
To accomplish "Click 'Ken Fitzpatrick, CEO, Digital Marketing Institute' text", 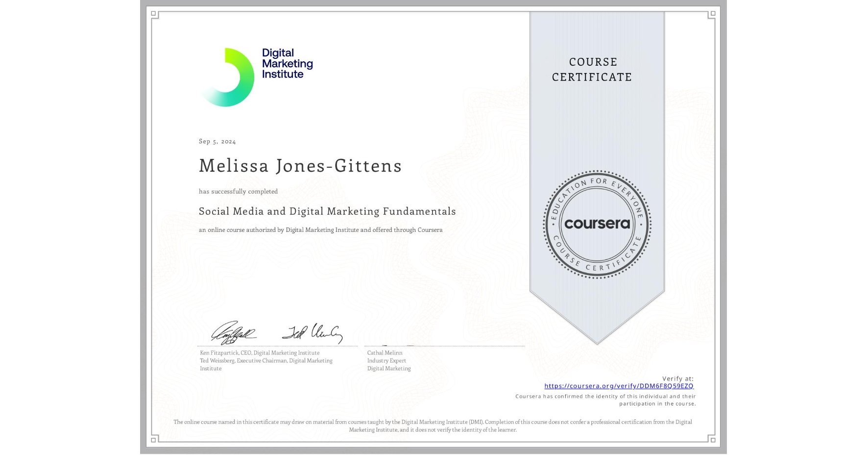I will pyautogui.click(x=260, y=353).
